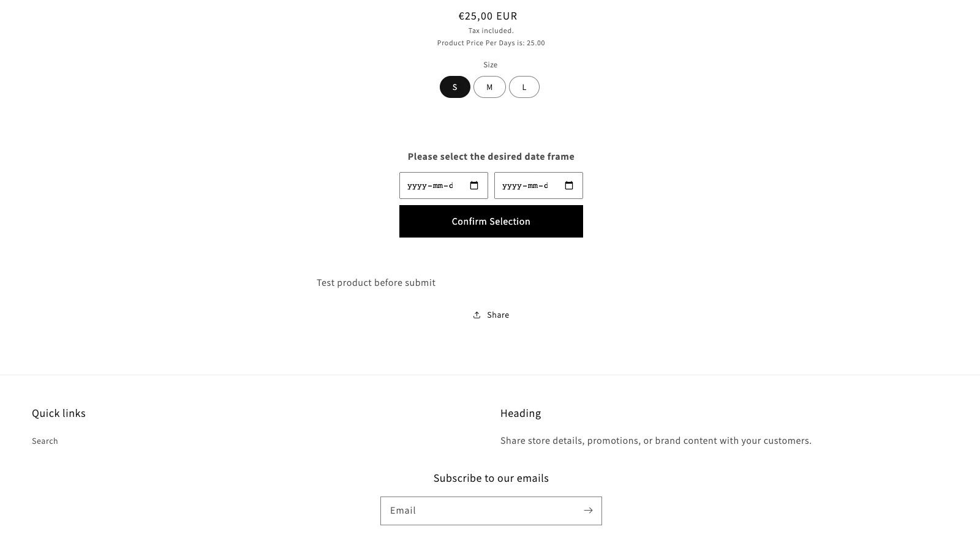Click the Share upload icon
Screen dimensions: 980x551
click(x=477, y=315)
